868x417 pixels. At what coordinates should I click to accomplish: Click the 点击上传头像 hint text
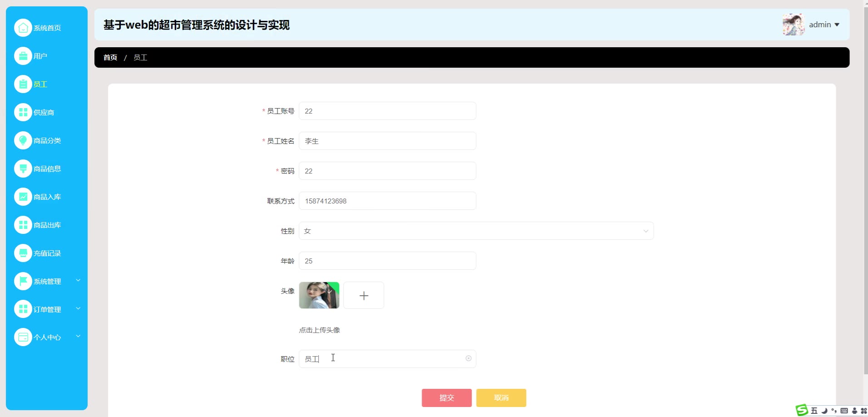(x=320, y=330)
